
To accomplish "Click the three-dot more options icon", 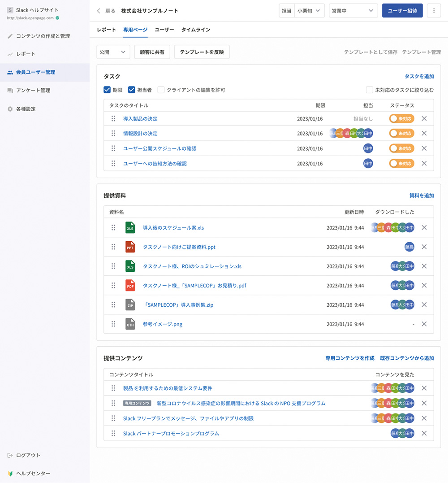I will point(434,11).
